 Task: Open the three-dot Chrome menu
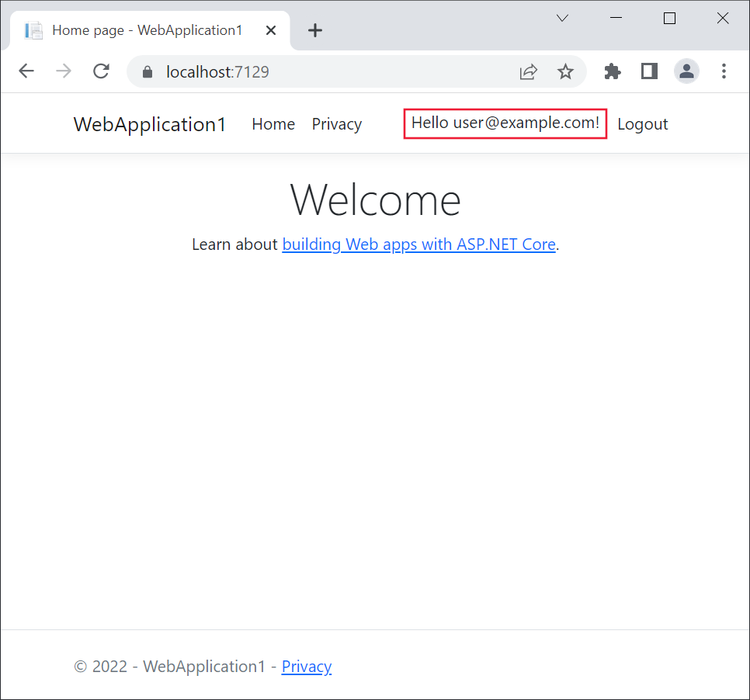[724, 71]
